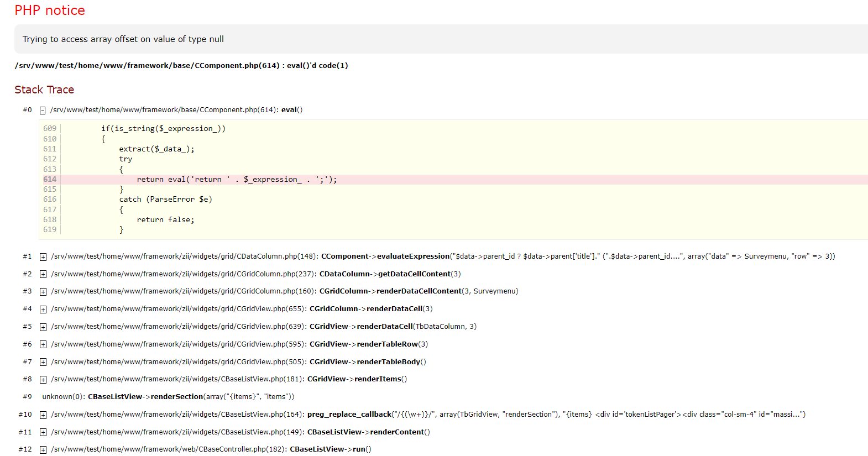Expand stack frame #10 preg_replace_callback
Viewport: 868px width, 456px height.
pos(43,415)
